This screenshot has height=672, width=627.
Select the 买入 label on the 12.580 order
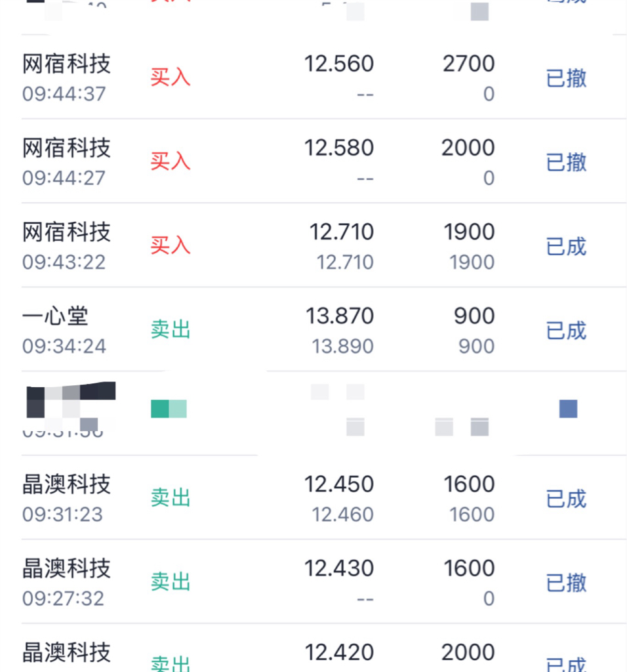click(170, 161)
